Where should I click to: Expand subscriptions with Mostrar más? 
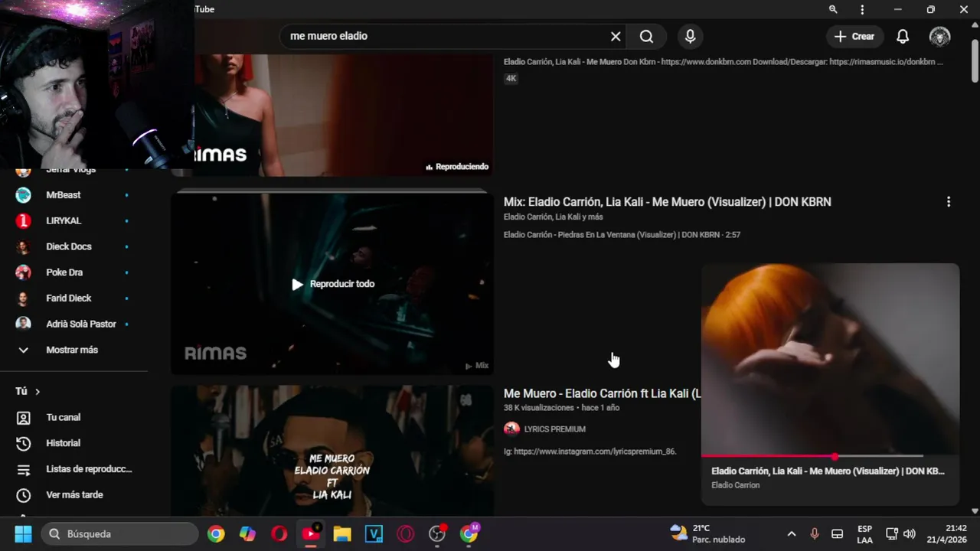73,350
